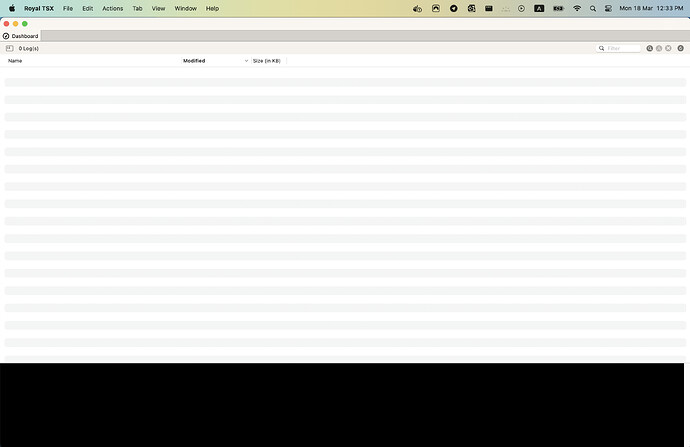Click the gray round X icon near Filter
Screen dimensions: 690x447
[668, 48]
